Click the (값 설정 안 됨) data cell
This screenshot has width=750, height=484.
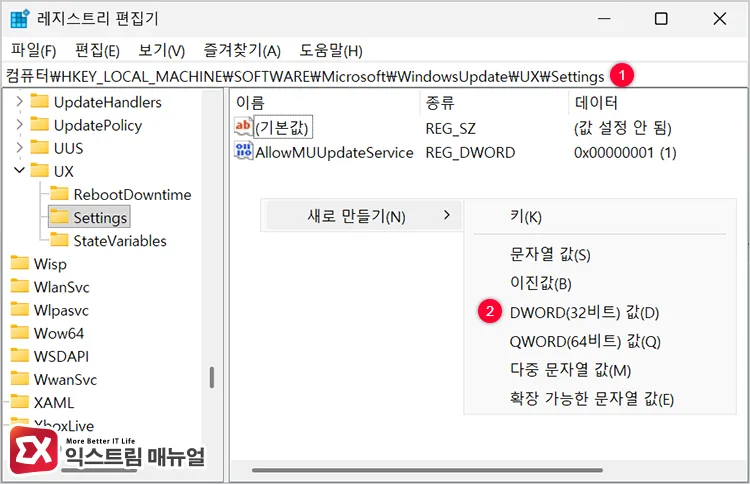tap(623, 128)
